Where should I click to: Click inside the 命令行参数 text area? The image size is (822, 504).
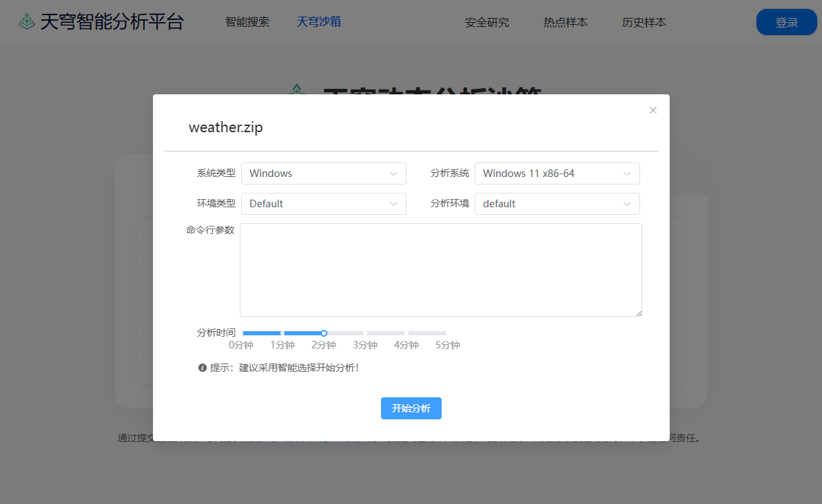coord(441,269)
